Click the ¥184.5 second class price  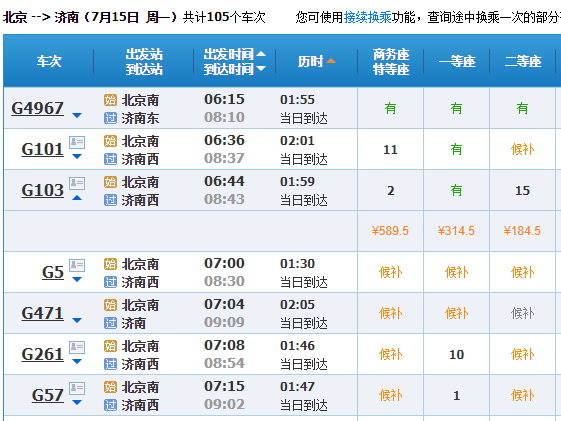coord(522,231)
